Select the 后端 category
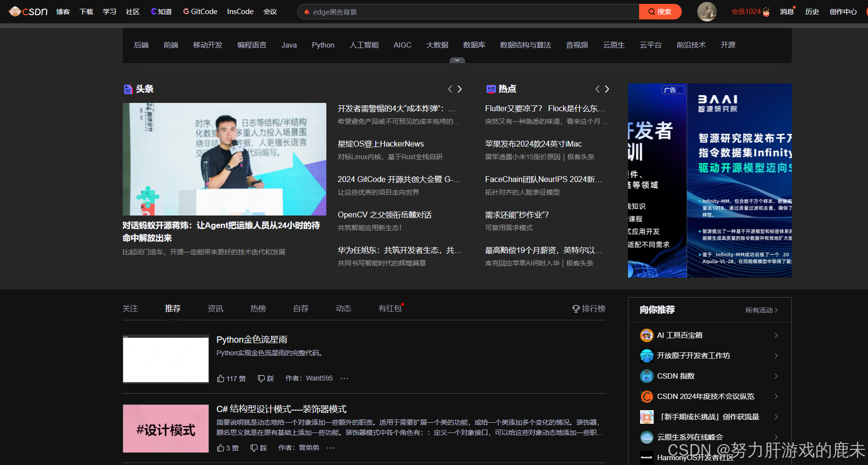Viewport: 868px width, 465px height. pyautogui.click(x=141, y=45)
